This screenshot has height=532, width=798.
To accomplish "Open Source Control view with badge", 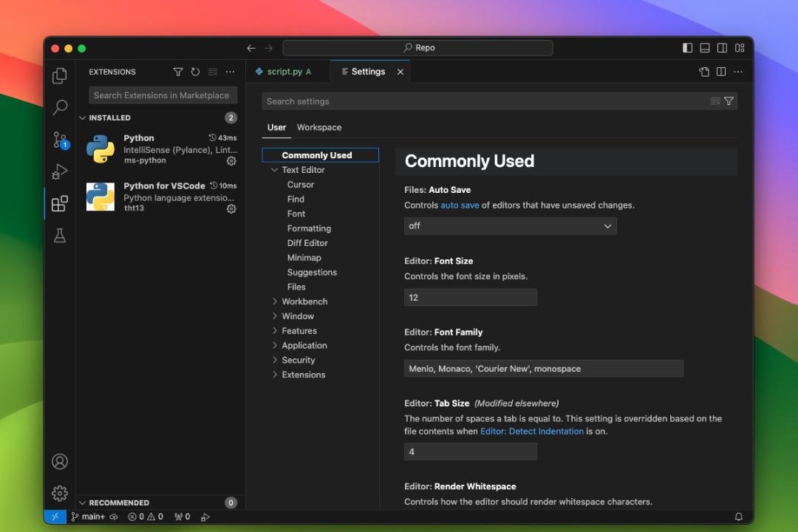I will click(x=60, y=140).
